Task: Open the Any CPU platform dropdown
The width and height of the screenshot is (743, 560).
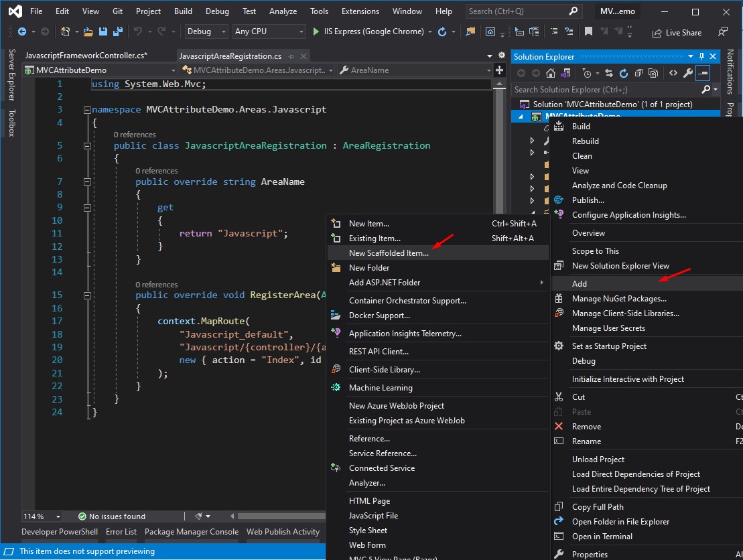Action: click(x=268, y=31)
